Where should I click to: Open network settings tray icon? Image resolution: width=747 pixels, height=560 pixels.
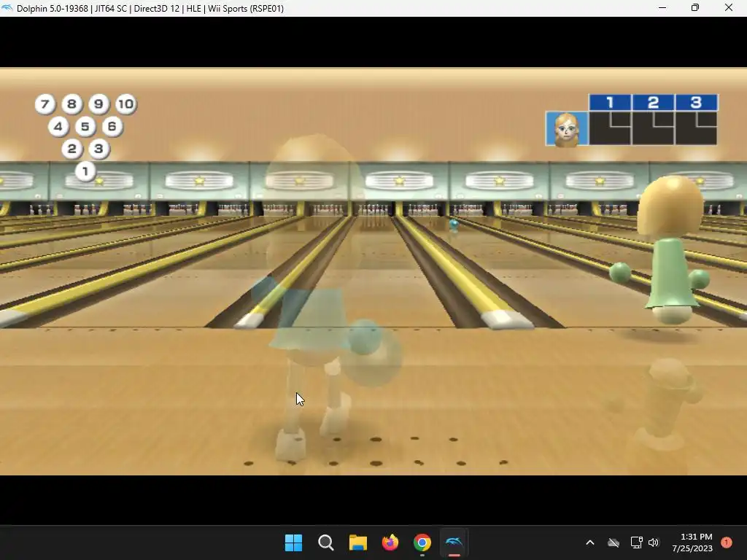pos(636,542)
